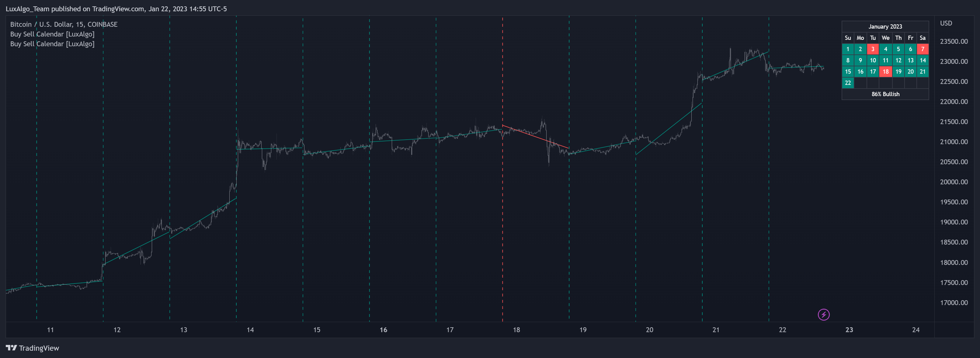Click the TradingView logo at bottom left
This screenshot has width=980, height=358.
point(32,348)
